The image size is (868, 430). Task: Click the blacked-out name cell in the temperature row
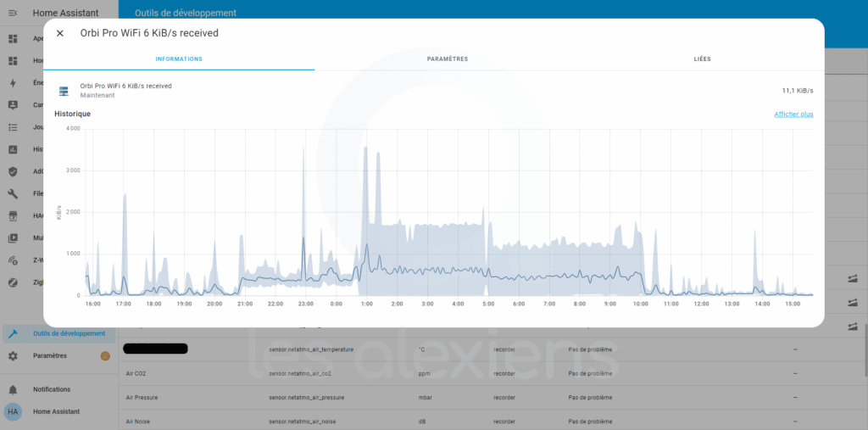click(x=155, y=349)
